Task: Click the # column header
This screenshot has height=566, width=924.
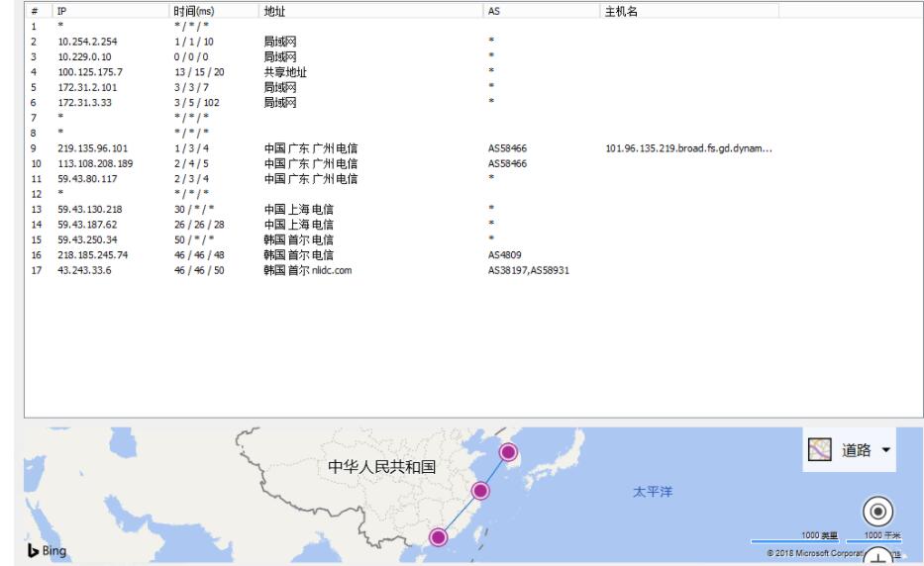Action: (34, 10)
